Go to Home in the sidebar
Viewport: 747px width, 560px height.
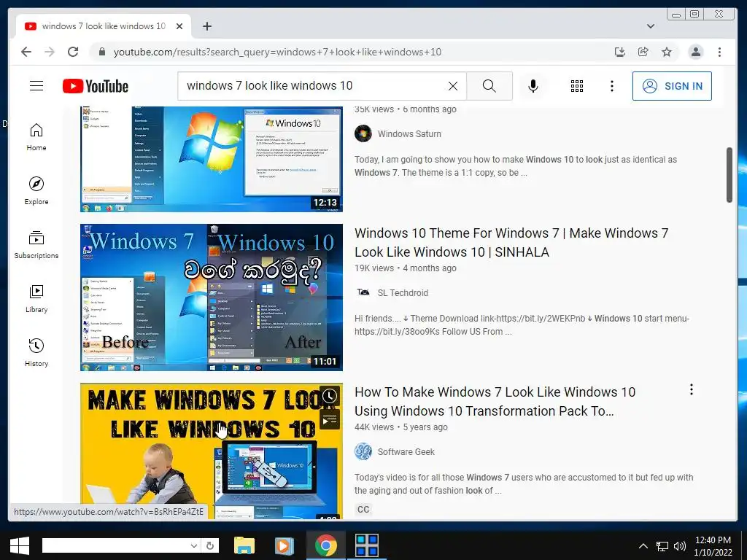36,137
